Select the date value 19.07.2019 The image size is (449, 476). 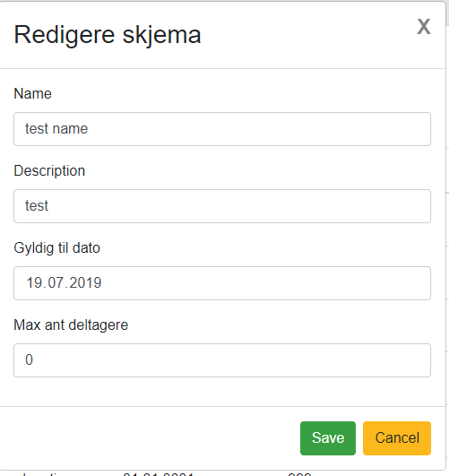(x=64, y=283)
